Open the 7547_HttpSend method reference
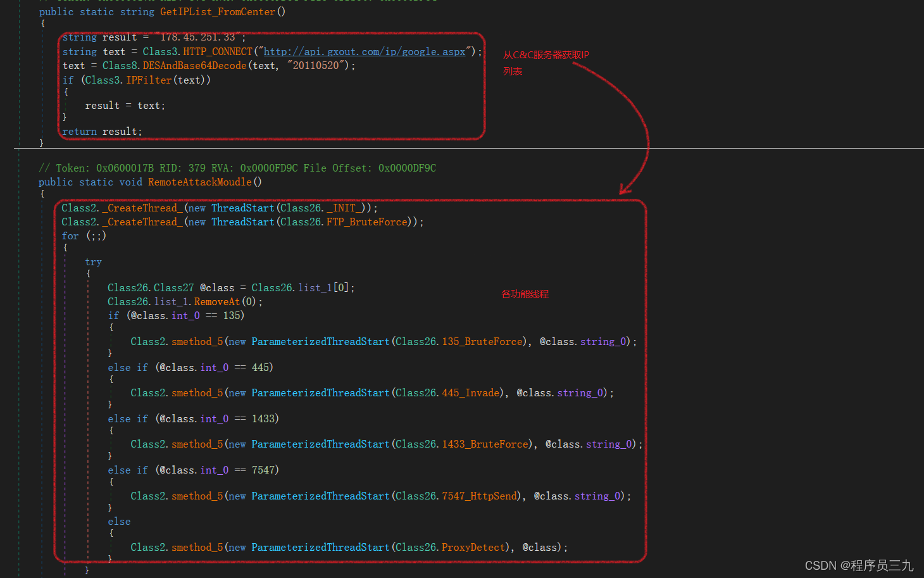This screenshot has height=578, width=924. 480,496
